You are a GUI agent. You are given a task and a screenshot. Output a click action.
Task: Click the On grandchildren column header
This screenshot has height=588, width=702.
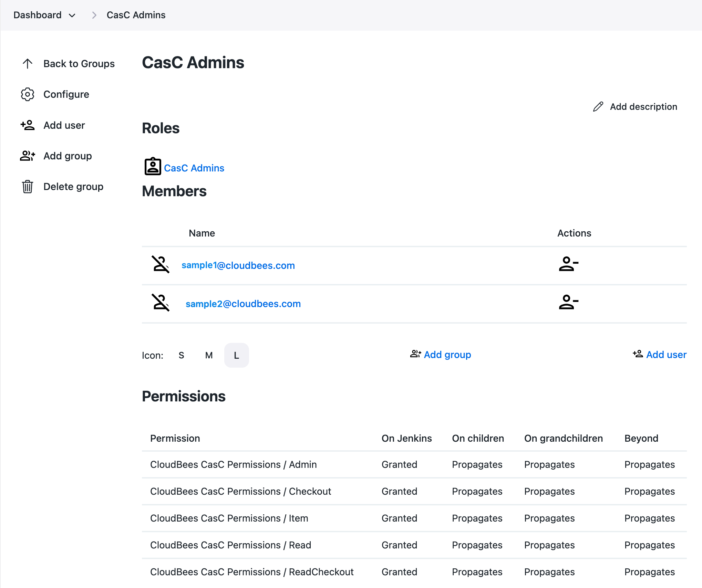[564, 438]
